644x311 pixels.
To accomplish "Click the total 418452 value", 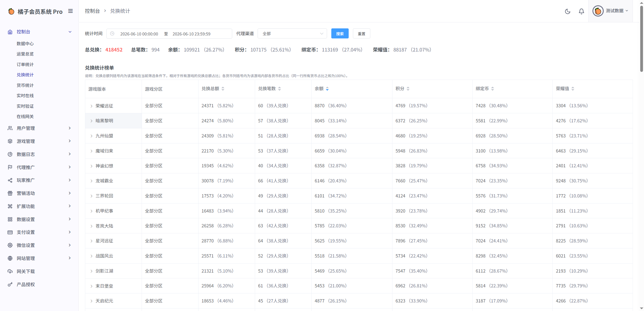I will point(114,50).
